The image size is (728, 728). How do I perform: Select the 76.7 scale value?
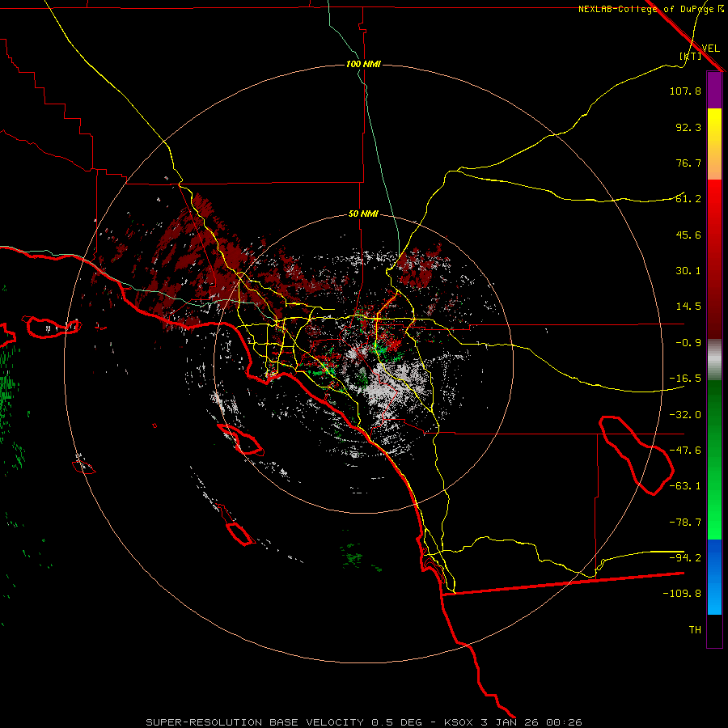pyautogui.click(x=688, y=163)
